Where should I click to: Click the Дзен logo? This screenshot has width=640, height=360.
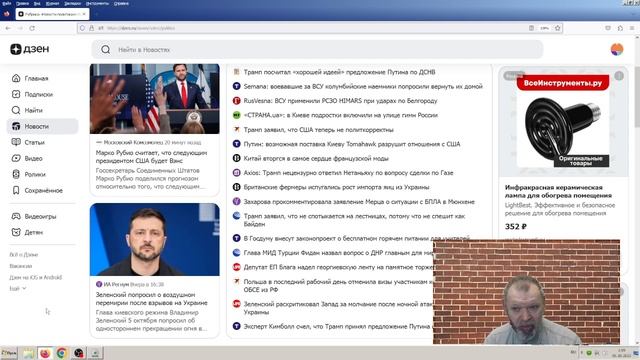(x=29, y=49)
